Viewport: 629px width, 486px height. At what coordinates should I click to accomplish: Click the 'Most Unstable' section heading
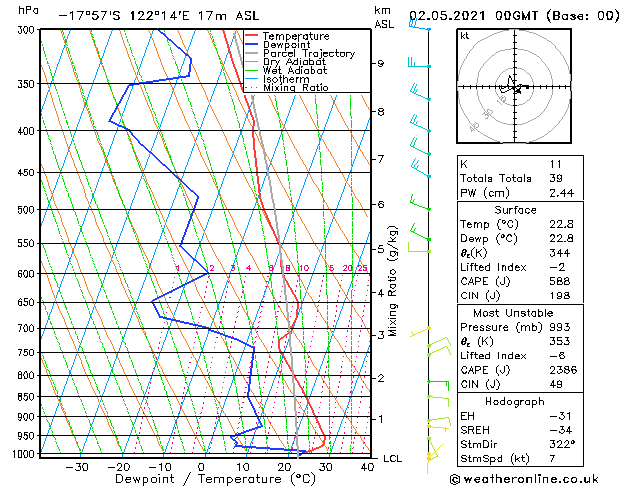[x=513, y=313]
